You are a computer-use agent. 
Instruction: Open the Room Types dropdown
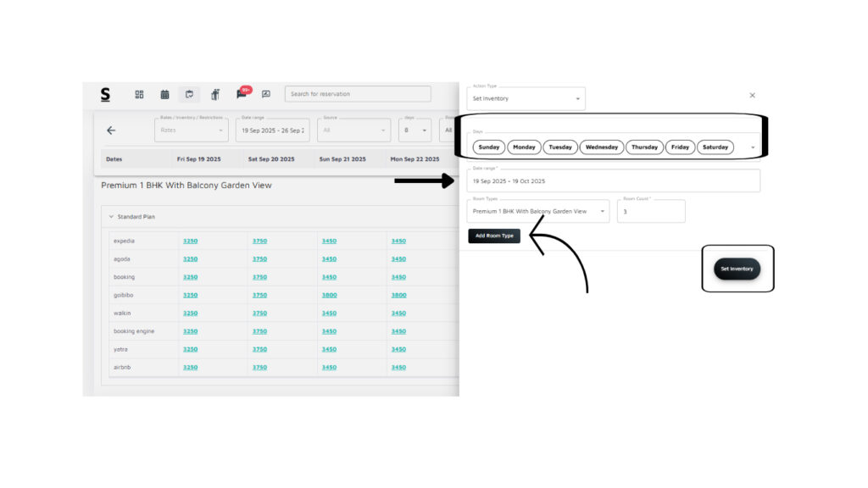(537, 211)
